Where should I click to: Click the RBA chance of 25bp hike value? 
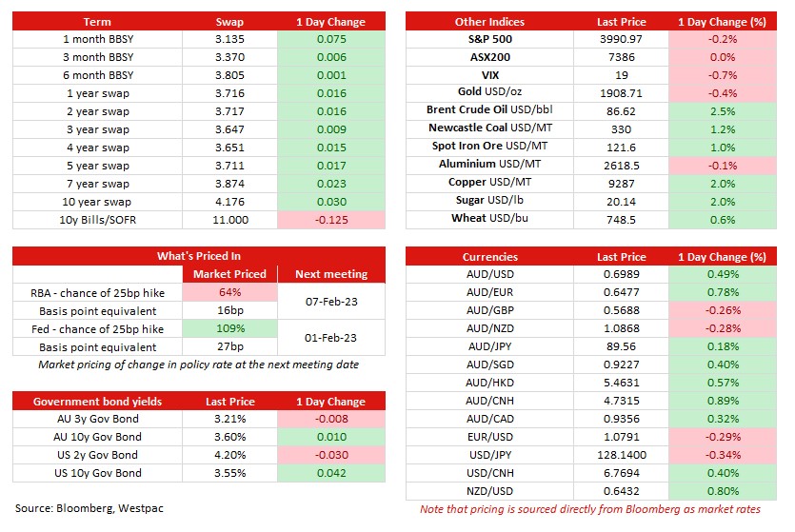[x=229, y=292]
